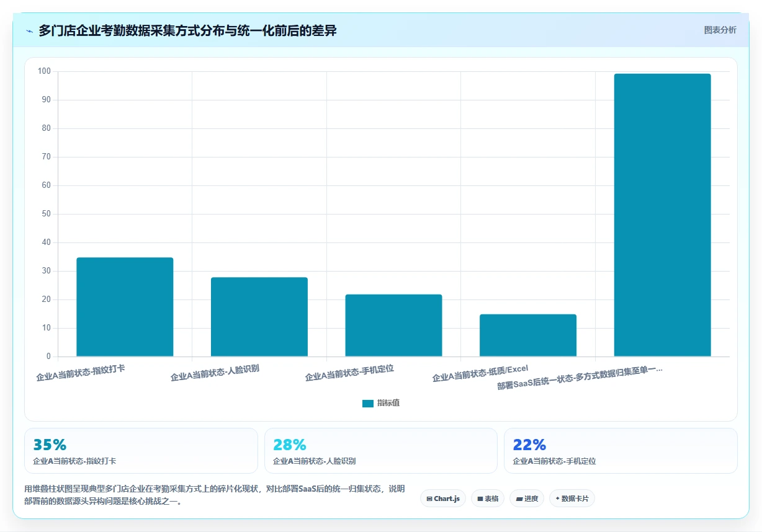Click the 图表分析 label in header
Image resolution: width=762 pixels, height=532 pixels.
click(720, 30)
